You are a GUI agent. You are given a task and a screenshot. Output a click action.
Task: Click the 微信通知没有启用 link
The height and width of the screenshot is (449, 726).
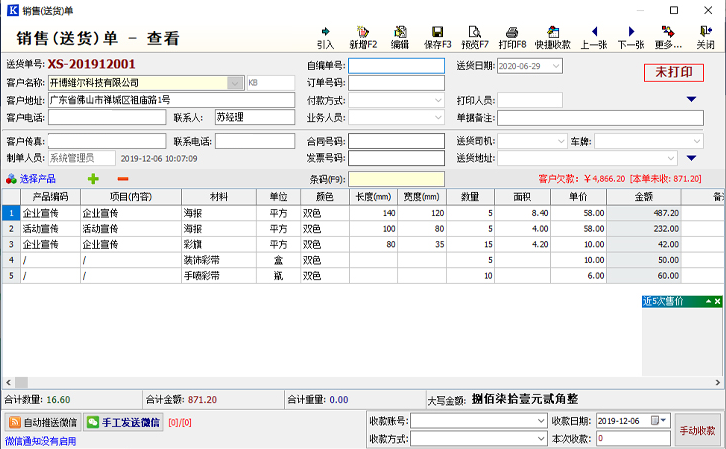tap(41, 441)
